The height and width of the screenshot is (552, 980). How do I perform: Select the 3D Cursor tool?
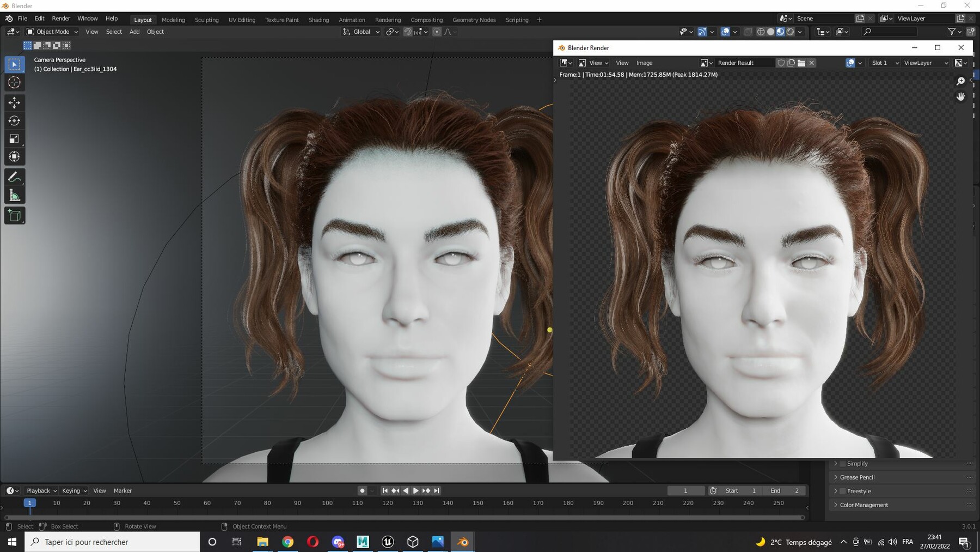(x=15, y=82)
